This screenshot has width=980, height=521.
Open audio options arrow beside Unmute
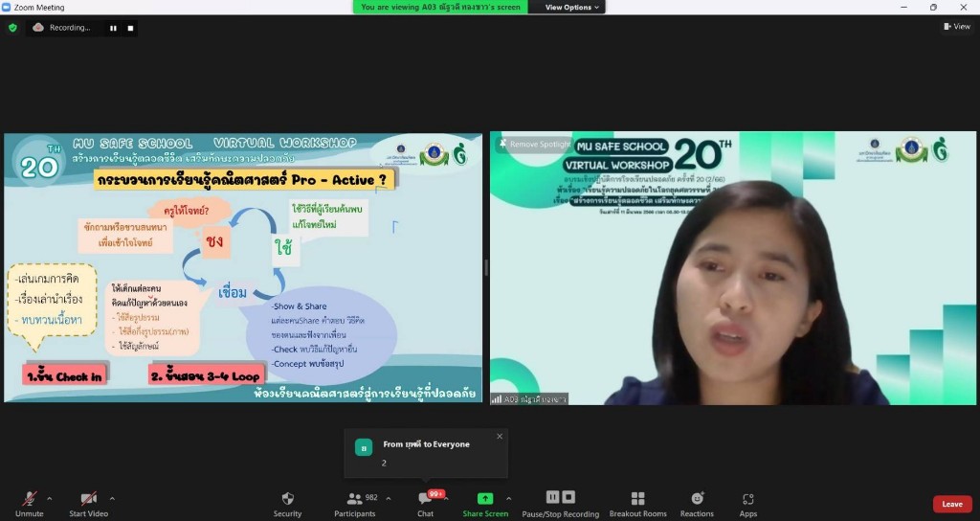tap(50, 498)
